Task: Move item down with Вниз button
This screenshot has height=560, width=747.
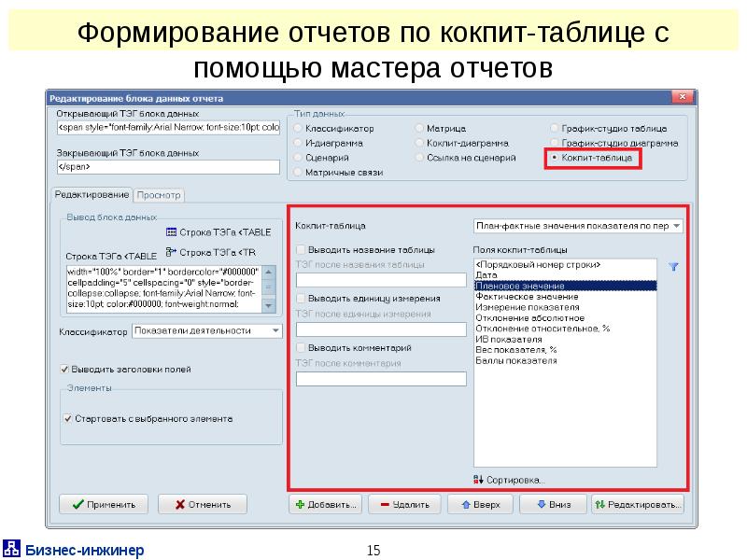Action: (552, 504)
